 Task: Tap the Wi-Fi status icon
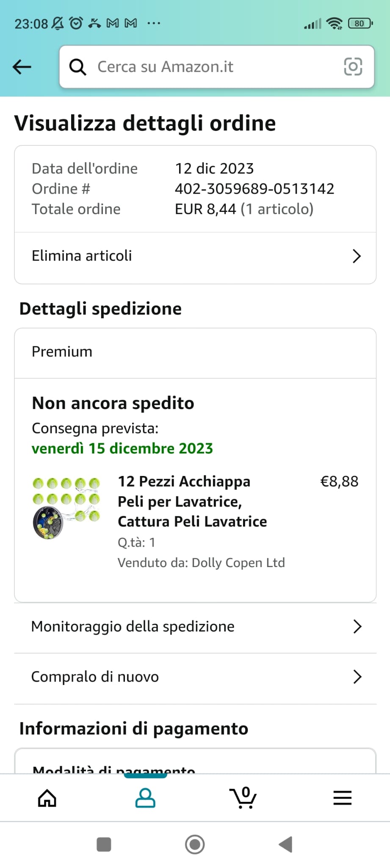tap(335, 24)
